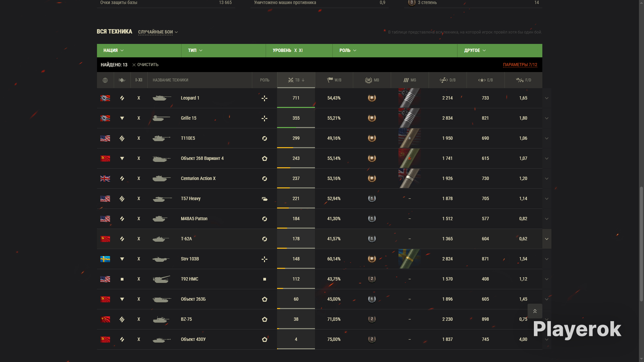Click the Grille 15 tank silhouette icon
This screenshot has width=644, height=362.
(x=162, y=118)
